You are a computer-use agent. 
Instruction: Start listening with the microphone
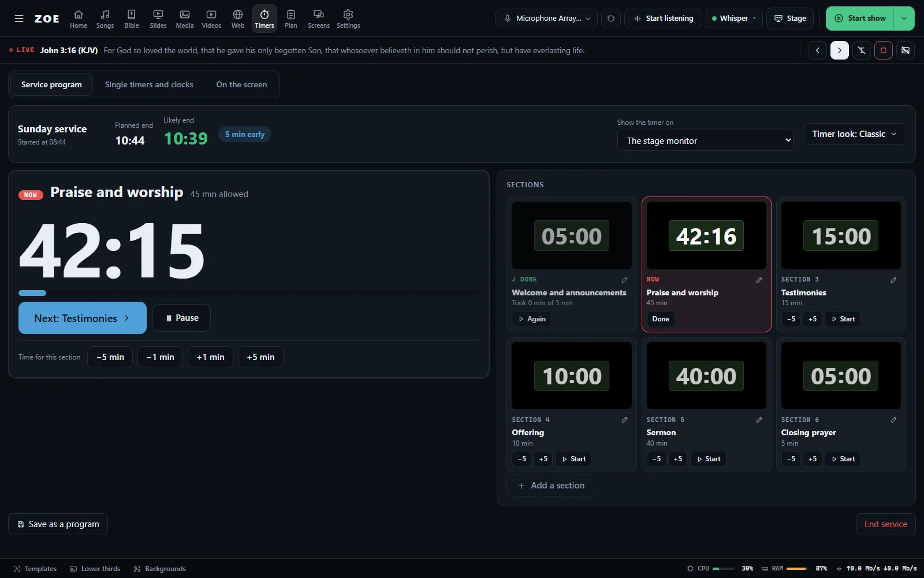664,18
